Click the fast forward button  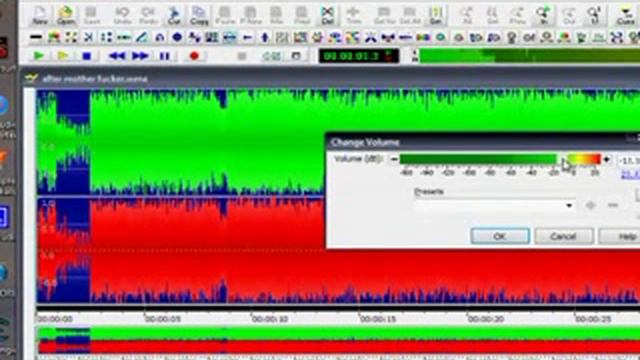[x=140, y=56]
